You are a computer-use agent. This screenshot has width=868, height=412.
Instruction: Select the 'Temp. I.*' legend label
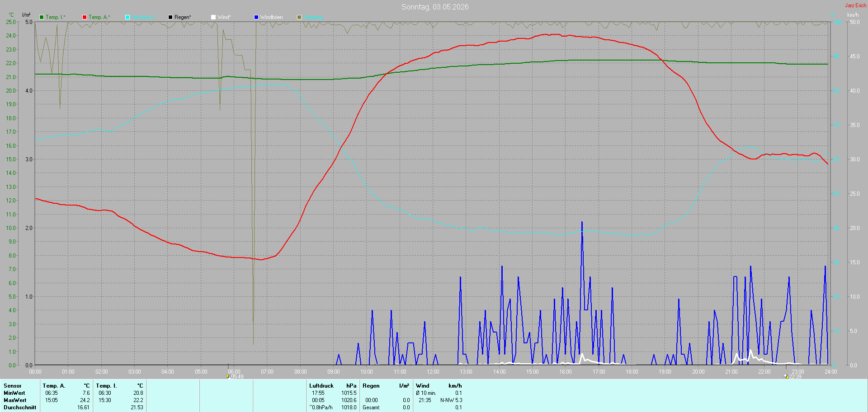(56, 17)
